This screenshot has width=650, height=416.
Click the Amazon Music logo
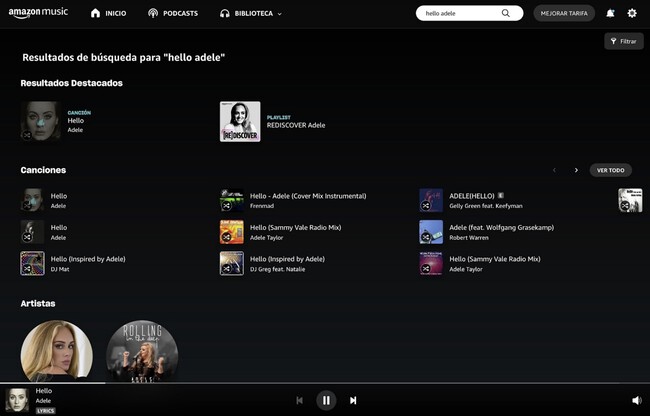tap(38, 13)
